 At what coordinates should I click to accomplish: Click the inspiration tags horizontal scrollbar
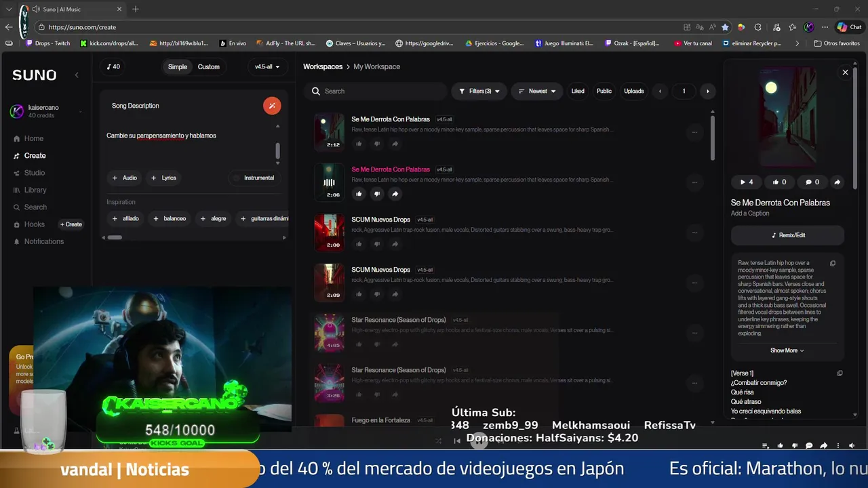click(x=115, y=237)
